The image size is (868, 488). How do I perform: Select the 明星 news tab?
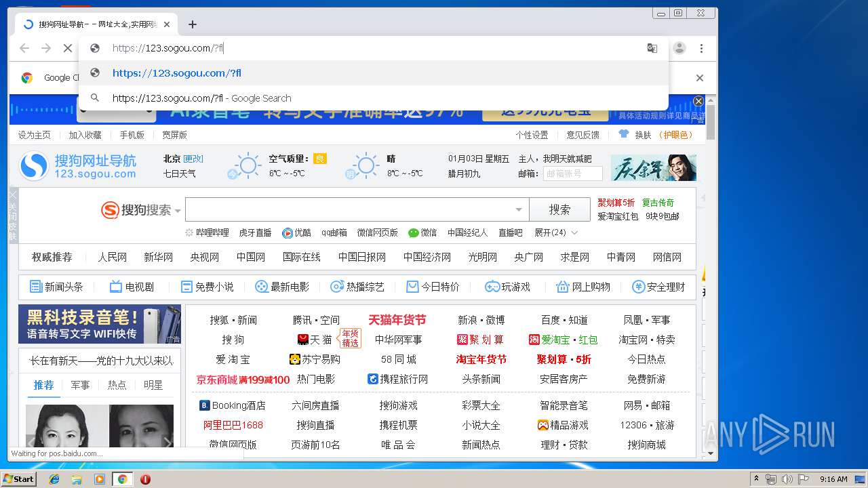[x=153, y=385]
